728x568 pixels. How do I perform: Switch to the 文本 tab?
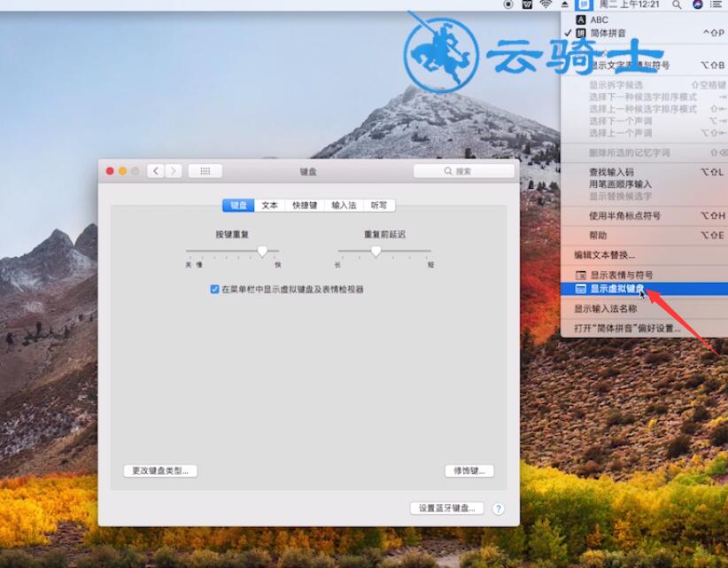(x=269, y=206)
